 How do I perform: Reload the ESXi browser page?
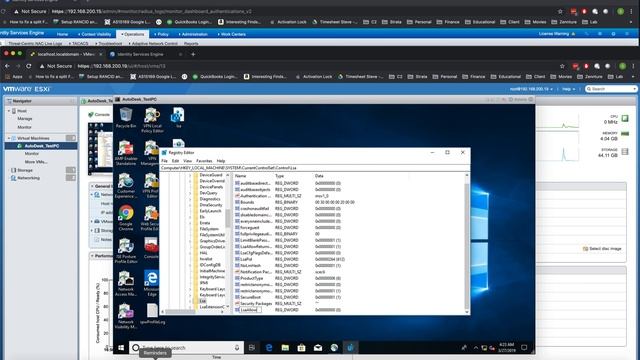[29, 66]
